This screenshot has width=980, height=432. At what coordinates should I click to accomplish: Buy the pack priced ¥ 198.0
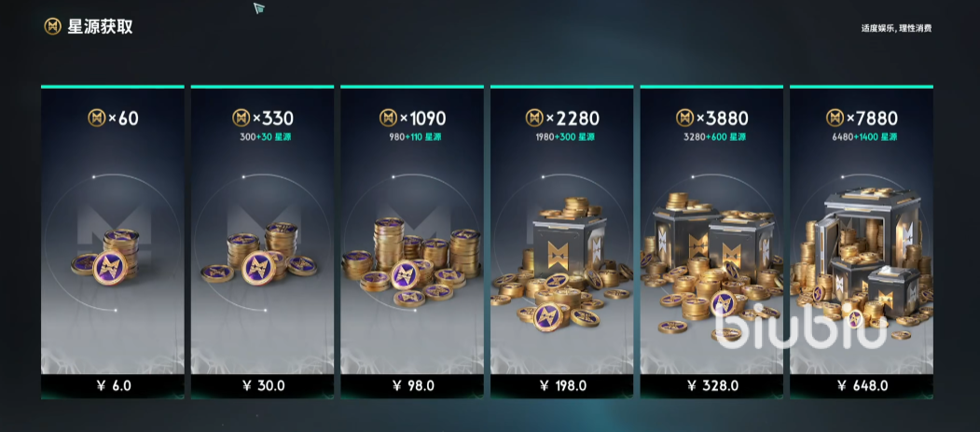click(x=562, y=385)
